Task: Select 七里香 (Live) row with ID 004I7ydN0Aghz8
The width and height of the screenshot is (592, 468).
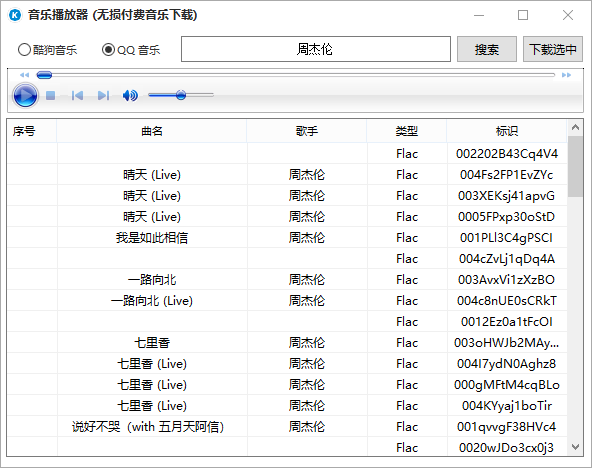Action: tap(287, 364)
